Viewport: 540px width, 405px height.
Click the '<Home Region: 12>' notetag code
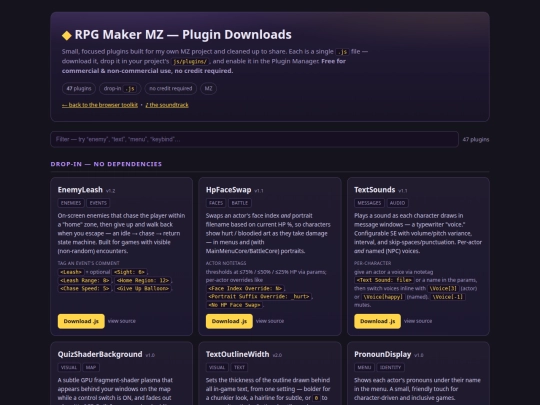[143, 280]
